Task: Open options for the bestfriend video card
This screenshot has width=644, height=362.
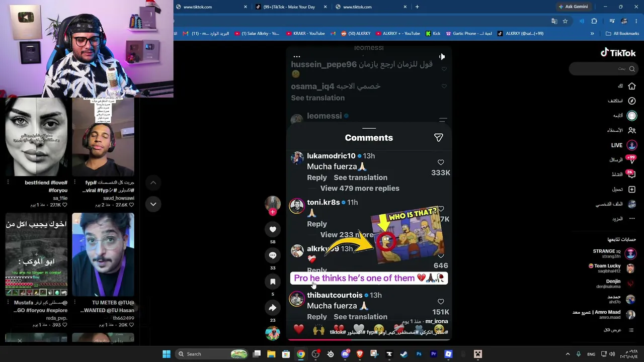Action: pos(8,182)
